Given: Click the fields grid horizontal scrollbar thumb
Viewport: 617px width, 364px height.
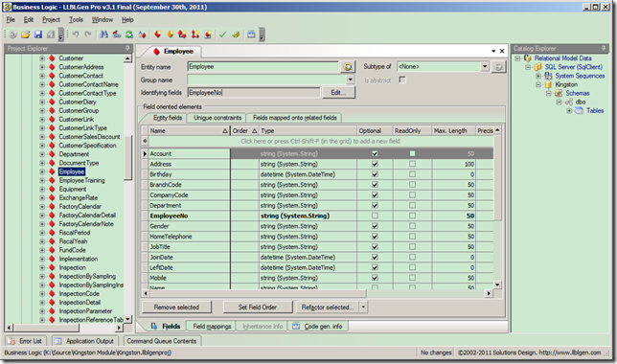Looking at the screenshot, I should click(258, 293).
